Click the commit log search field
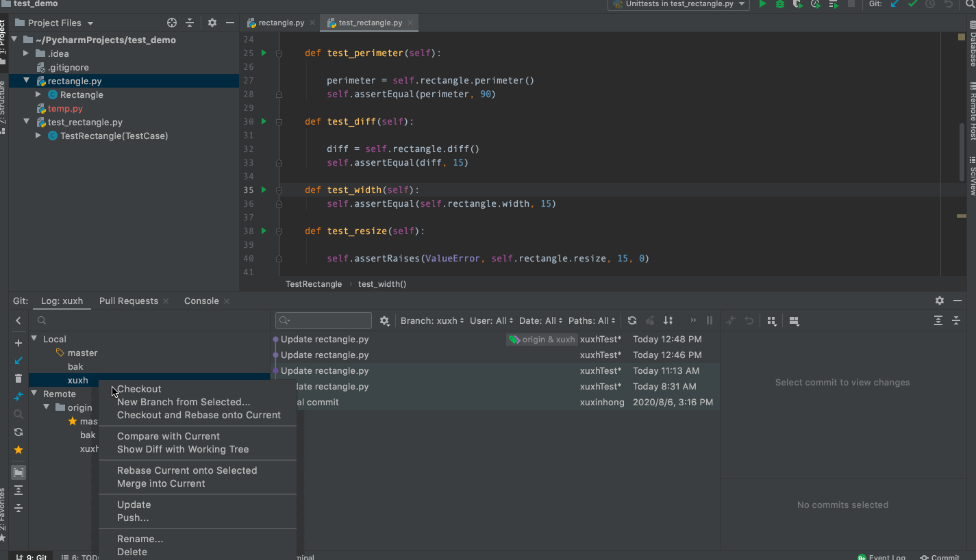Screen dimensions: 976x560 (x=323, y=320)
